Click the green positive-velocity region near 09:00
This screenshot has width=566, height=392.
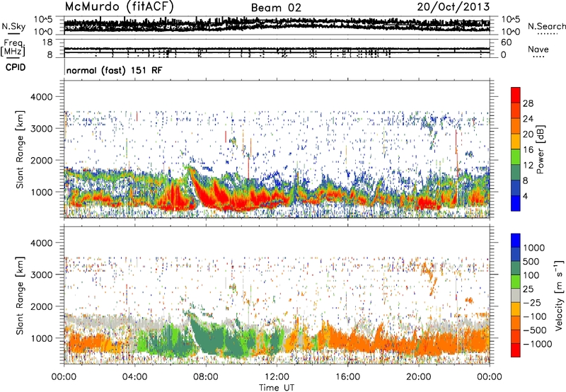(216, 341)
